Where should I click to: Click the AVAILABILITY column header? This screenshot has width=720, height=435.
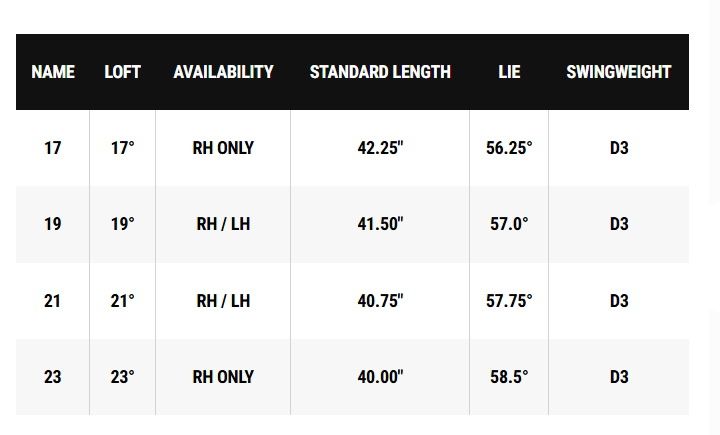[223, 72]
